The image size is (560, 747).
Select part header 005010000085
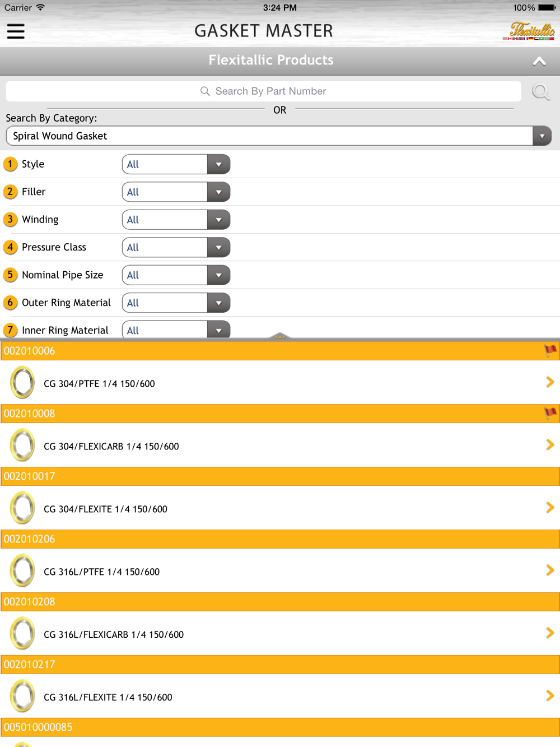[x=280, y=727]
